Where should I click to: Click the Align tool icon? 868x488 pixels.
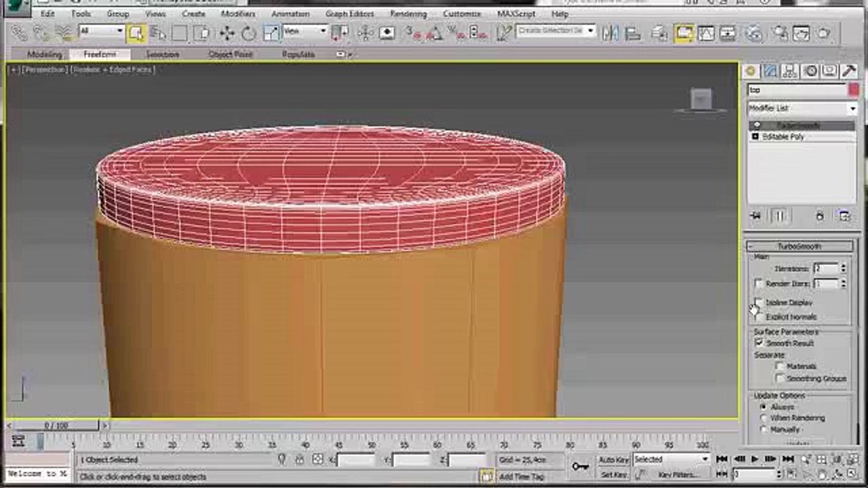pyautogui.click(x=633, y=33)
